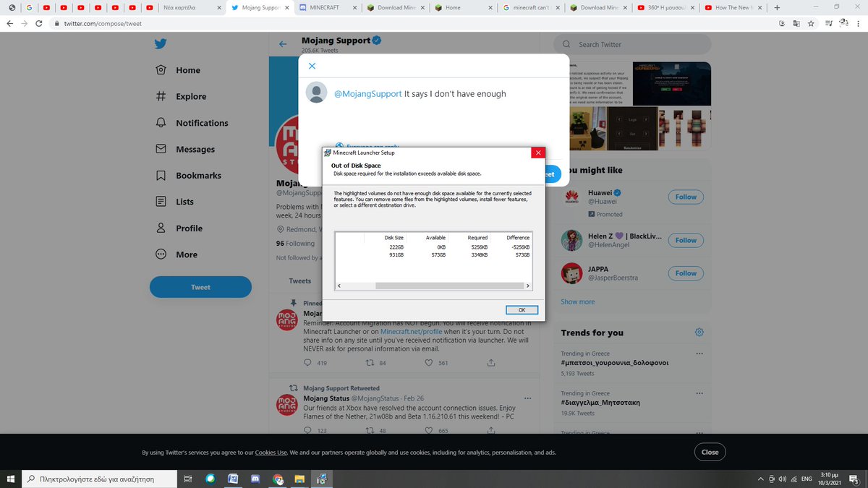
Task: Click OK in Minecraft Launcher Setup
Action: (521, 309)
